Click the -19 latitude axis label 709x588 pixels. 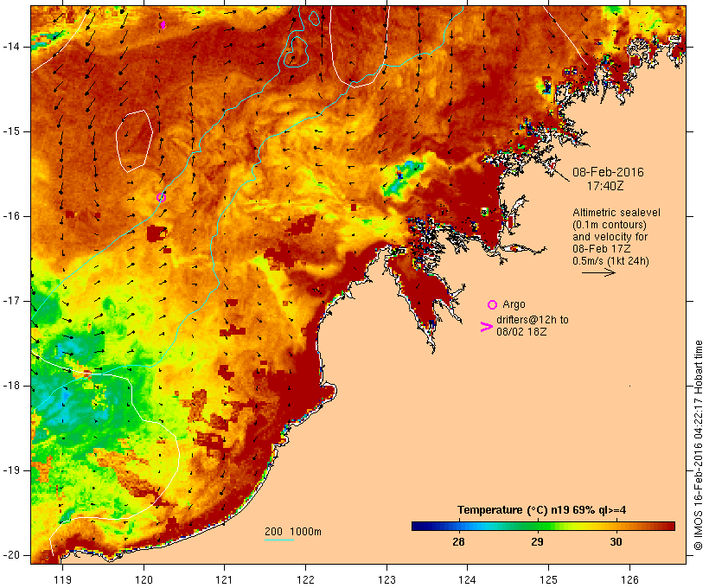click(11, 470)
